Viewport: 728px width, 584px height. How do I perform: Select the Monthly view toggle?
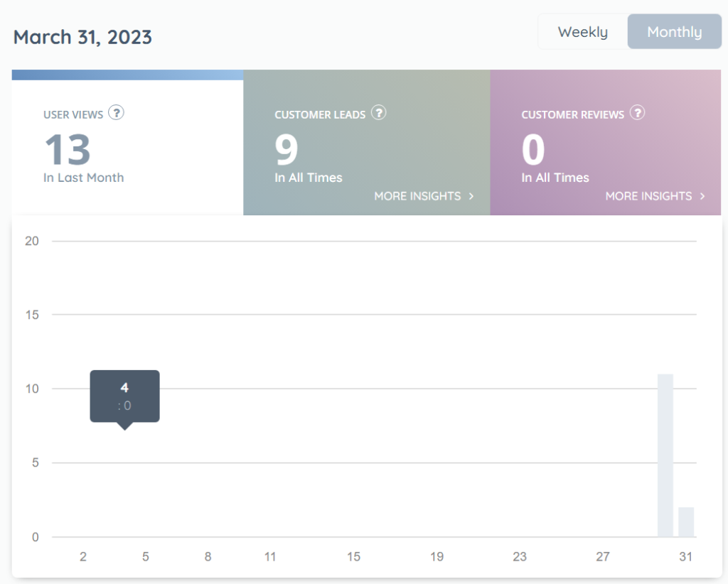pos(674,32)
